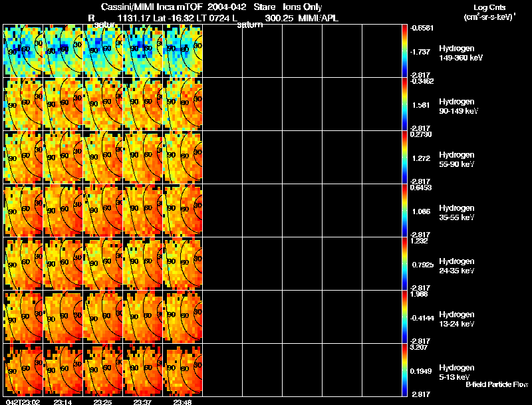Click the 1.561 color scale value

pos(421,105)
